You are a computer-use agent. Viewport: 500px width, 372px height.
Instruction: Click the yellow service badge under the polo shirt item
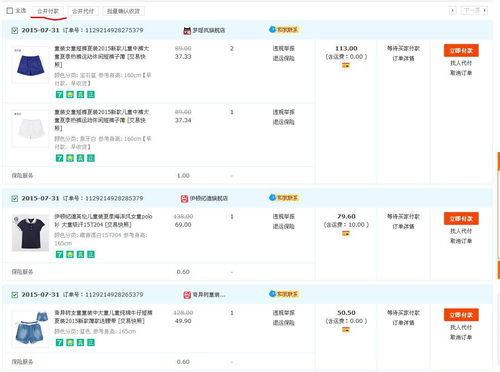coord(70,254)
